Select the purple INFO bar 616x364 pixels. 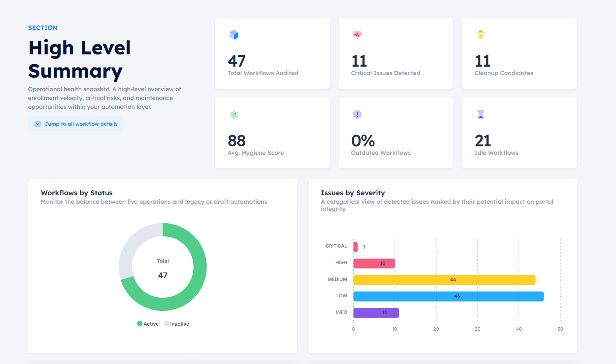click(x=376, y=313)
